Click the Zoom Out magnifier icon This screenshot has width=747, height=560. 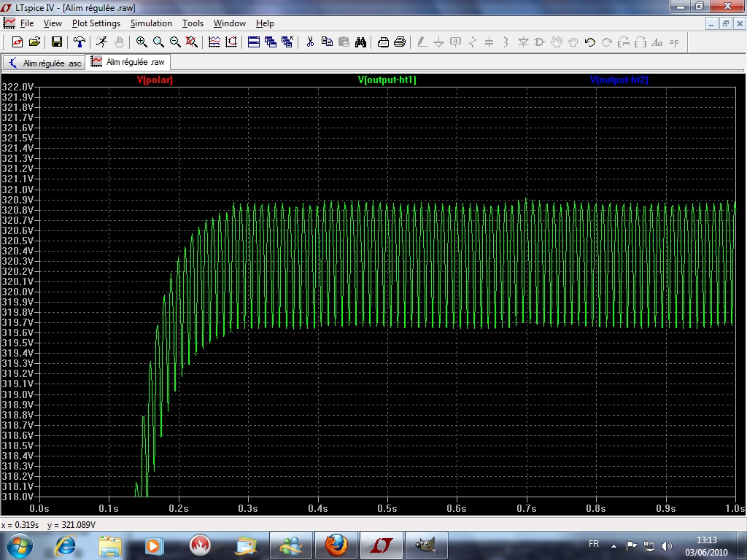(x=175, y=42)
